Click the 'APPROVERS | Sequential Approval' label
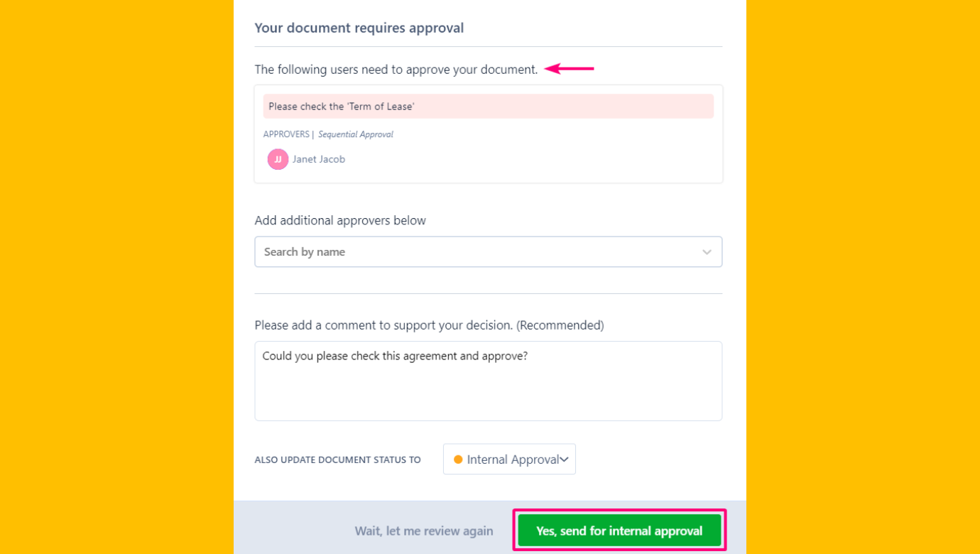The image size is (980, 554). (x=328, y=134)
